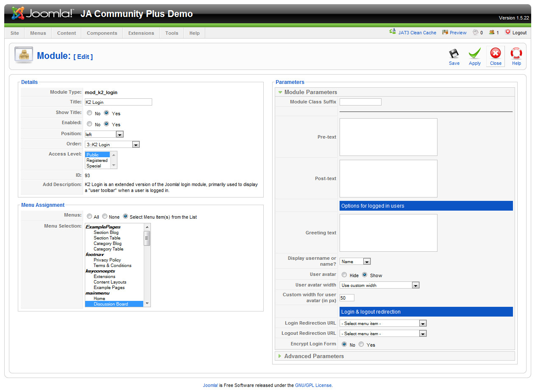Follow the GNU/GPL License link
Viewport: 535px width, 392px height.
[313, 386]
